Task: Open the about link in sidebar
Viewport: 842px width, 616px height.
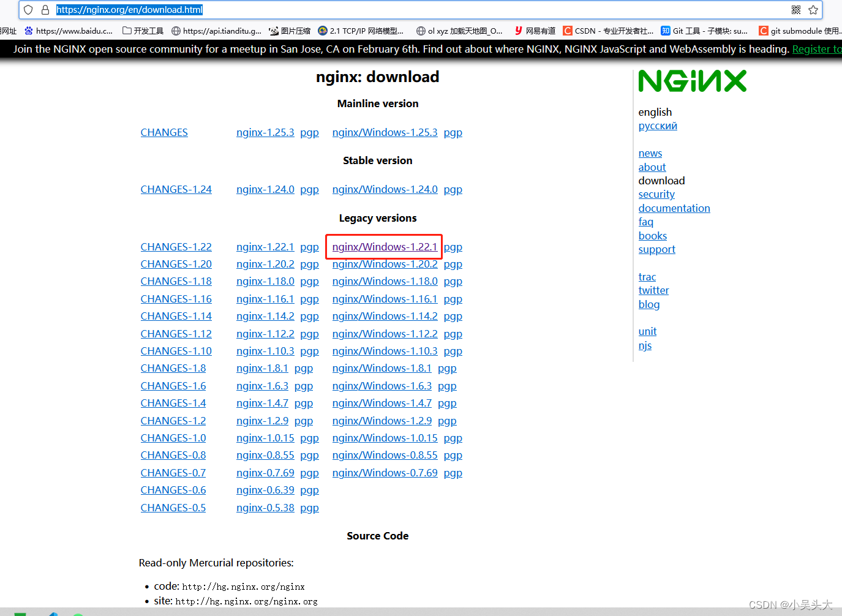Action: pyautogui.click(x=652, y=167)
